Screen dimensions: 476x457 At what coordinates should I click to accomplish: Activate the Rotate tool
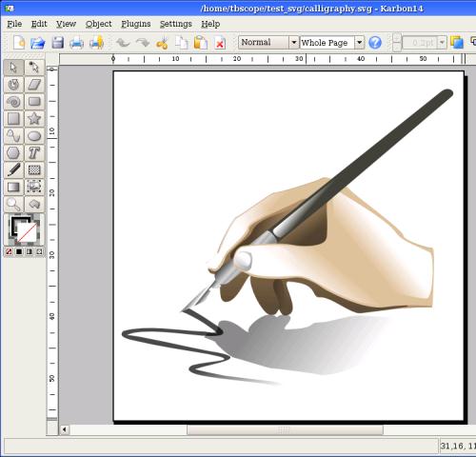(13, 85)
